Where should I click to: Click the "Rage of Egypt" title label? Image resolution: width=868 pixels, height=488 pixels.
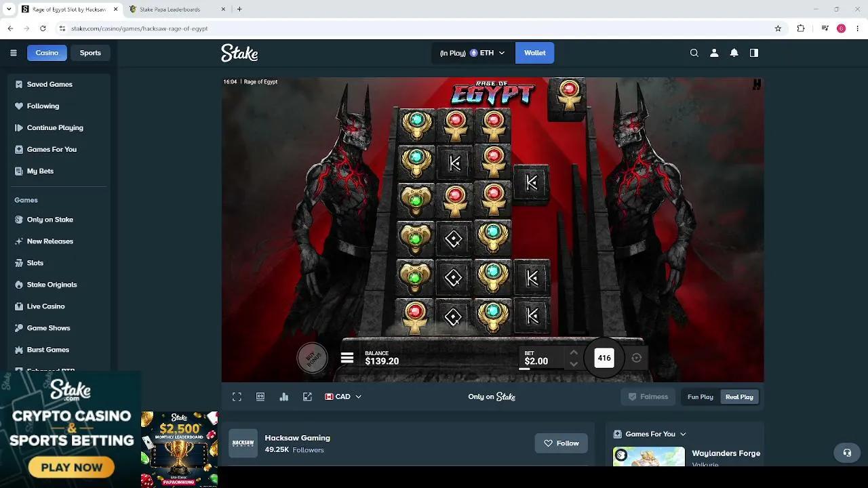tap(260, 82)
